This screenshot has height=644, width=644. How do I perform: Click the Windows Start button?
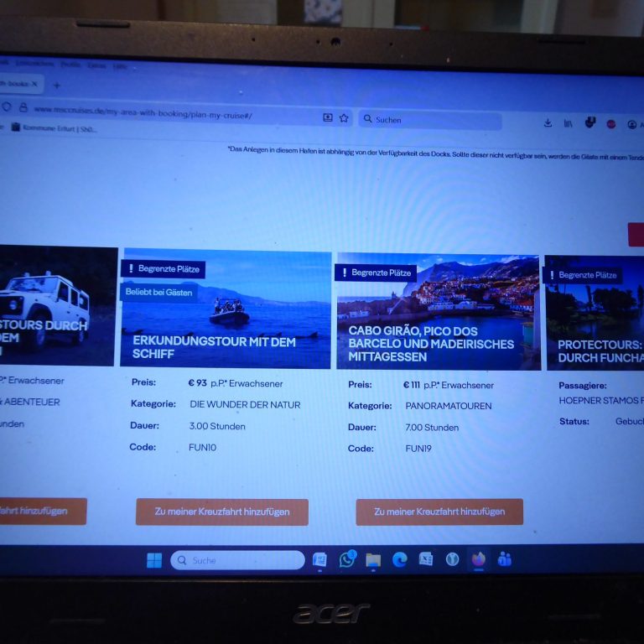(154, 560)
